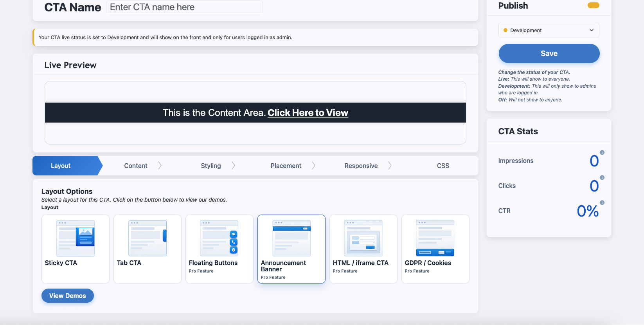
Task: Open the Styling tab
Action: click(x=211, y=166)
